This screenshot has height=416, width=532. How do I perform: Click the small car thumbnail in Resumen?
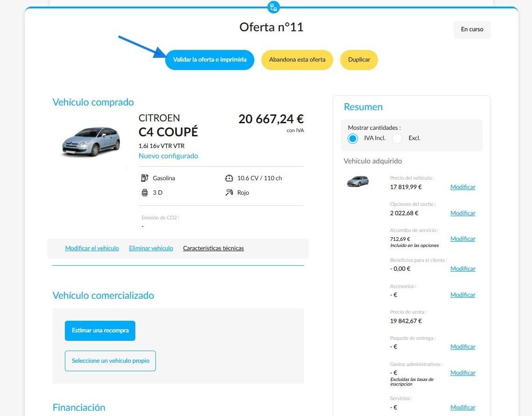click(357, 181)
